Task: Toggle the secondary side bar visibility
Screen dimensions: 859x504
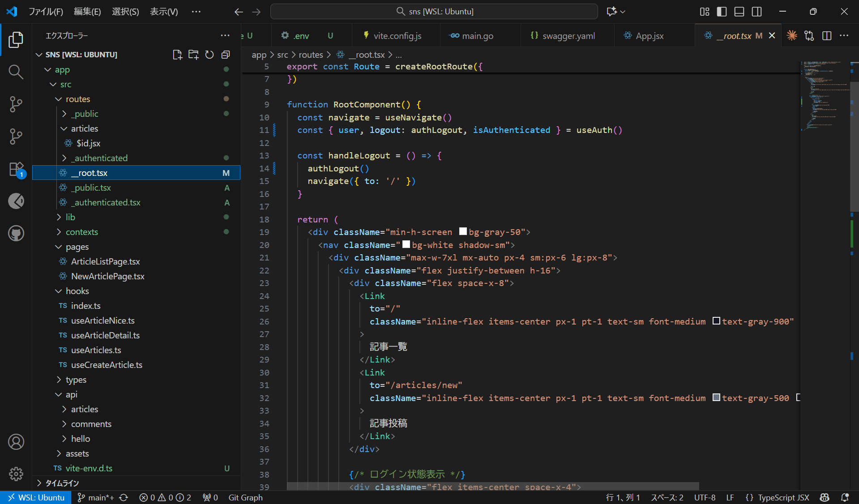Action: coord(756,12)
